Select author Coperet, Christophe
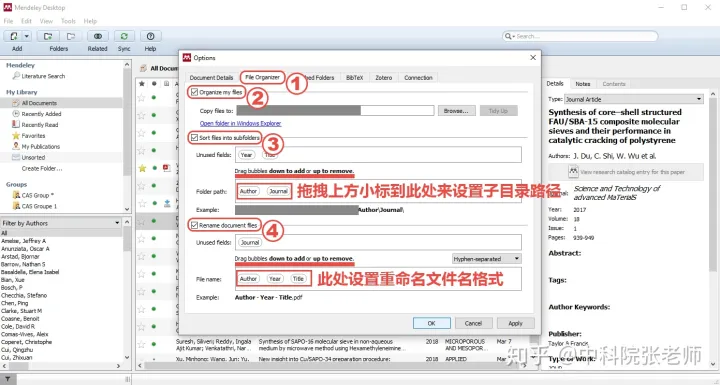 pyautogui.click(x=26, y=342)
